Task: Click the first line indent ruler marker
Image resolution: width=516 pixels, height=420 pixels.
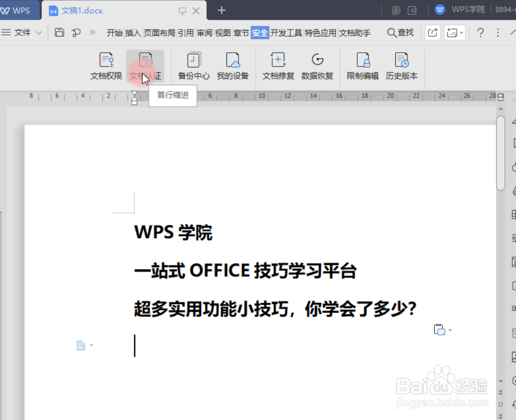Action: [134, 93]
